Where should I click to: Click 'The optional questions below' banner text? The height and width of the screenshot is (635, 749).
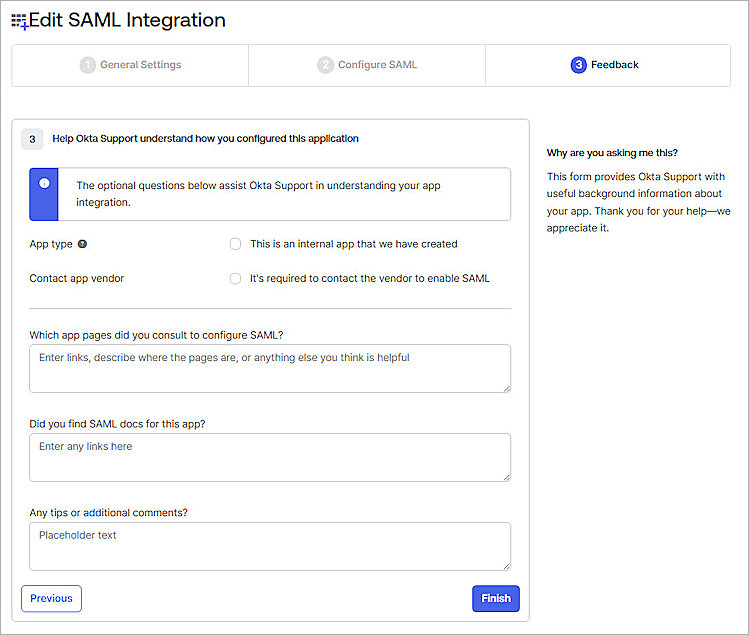258,194
